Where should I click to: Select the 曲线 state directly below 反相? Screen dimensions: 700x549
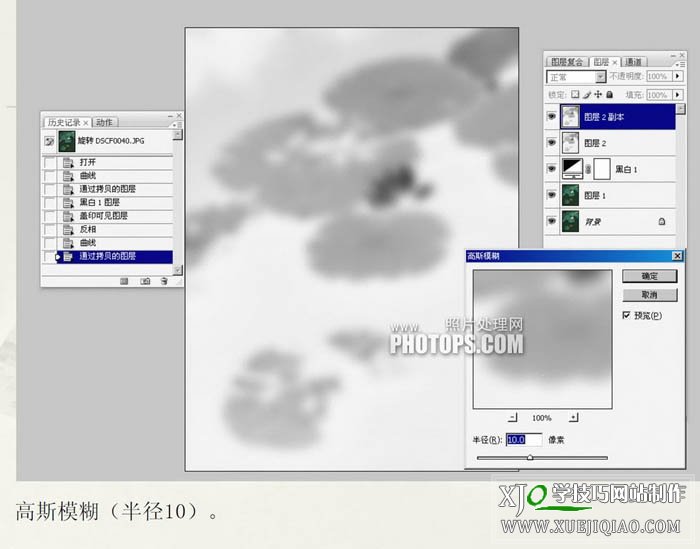pos(114,243)
